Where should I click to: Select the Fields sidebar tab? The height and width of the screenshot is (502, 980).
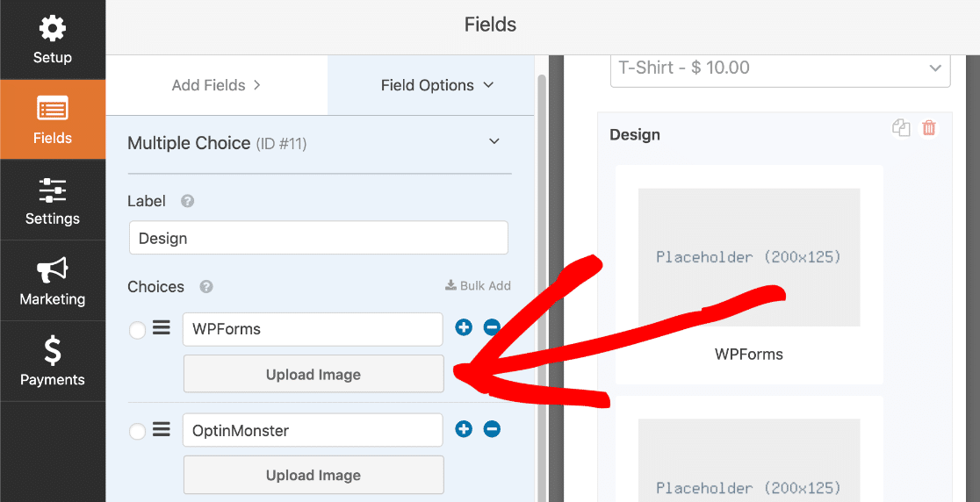tap(53, 120)
